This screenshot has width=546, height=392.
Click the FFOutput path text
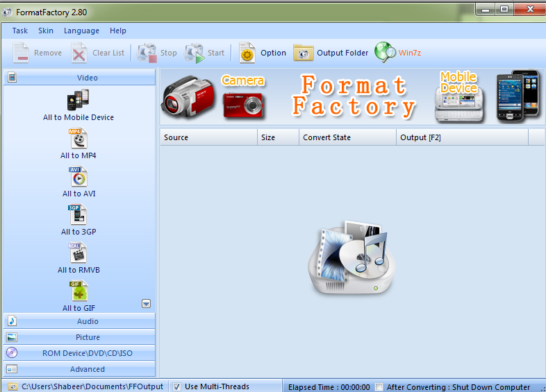[x=92, y=386]
